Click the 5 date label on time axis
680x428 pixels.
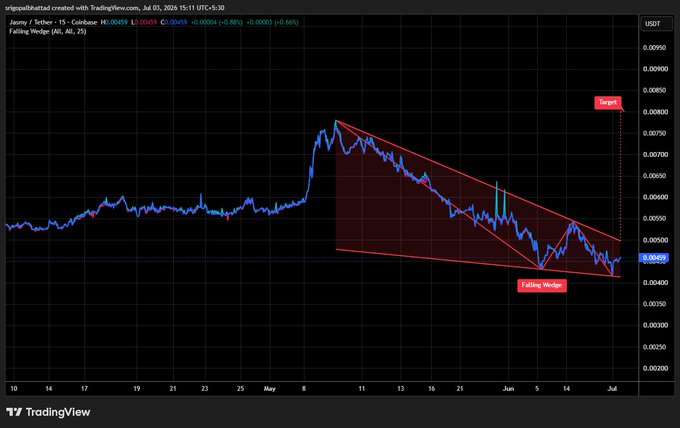[x=537, y=389]
